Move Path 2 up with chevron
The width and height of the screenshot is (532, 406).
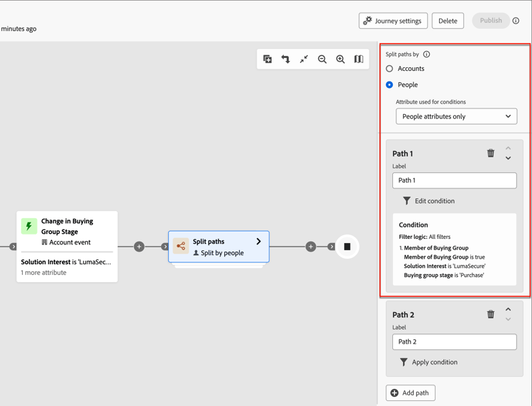point(509,309)
